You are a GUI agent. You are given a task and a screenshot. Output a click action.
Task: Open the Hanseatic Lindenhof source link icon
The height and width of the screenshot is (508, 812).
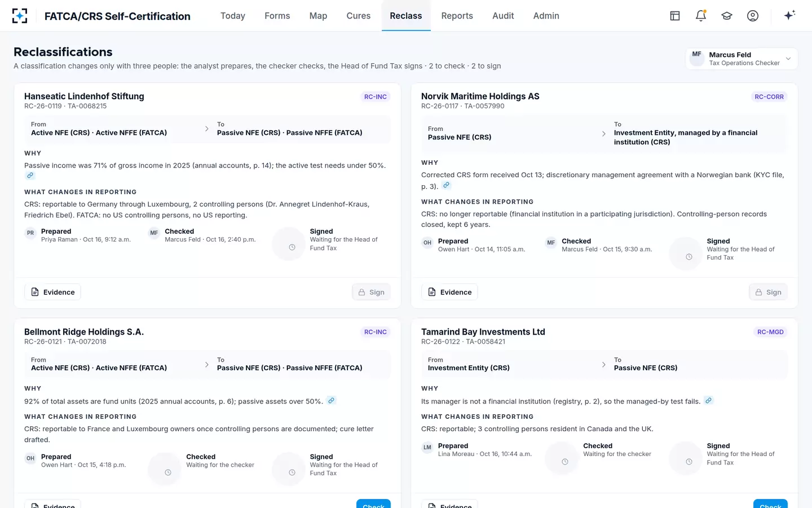[30, 176]
